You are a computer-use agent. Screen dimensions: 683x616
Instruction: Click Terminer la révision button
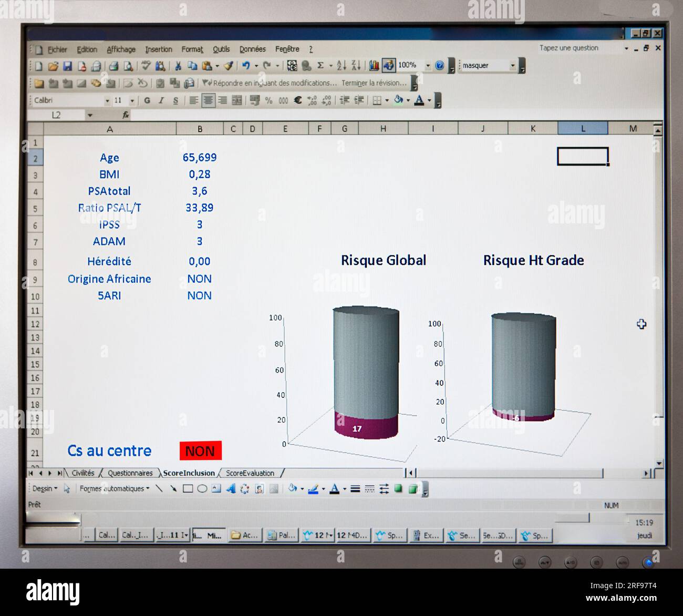[x=374, y=83]
